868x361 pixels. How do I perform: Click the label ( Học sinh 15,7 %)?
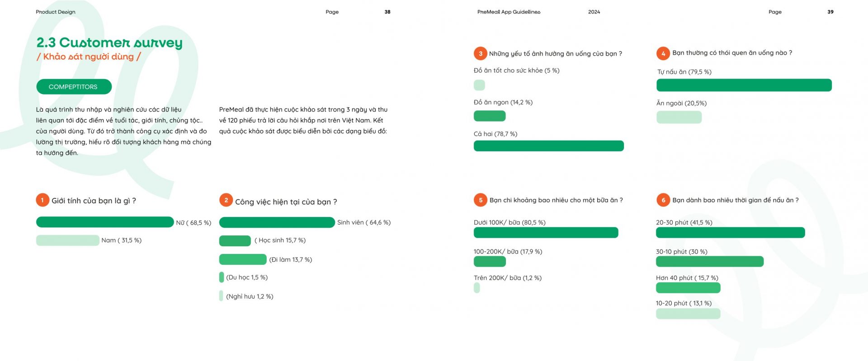[280, 240]
